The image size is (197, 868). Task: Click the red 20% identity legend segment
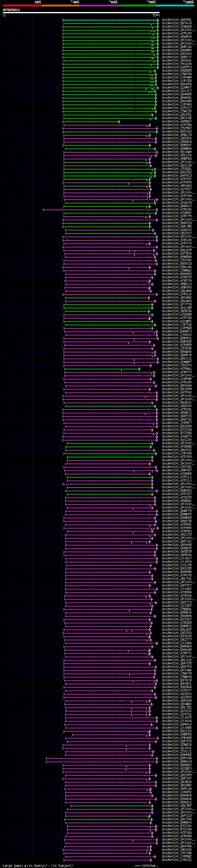[22, 6]
